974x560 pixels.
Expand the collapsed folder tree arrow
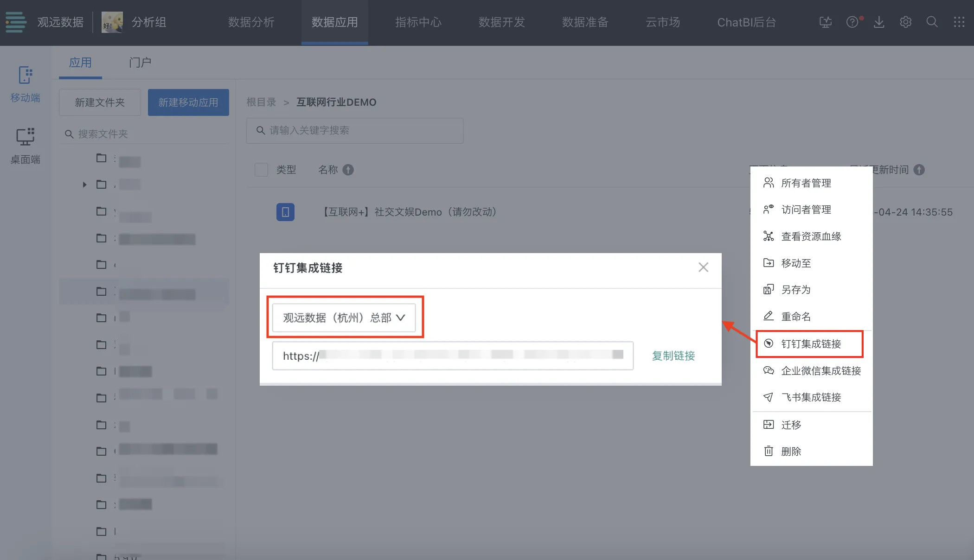pos(84,185)
